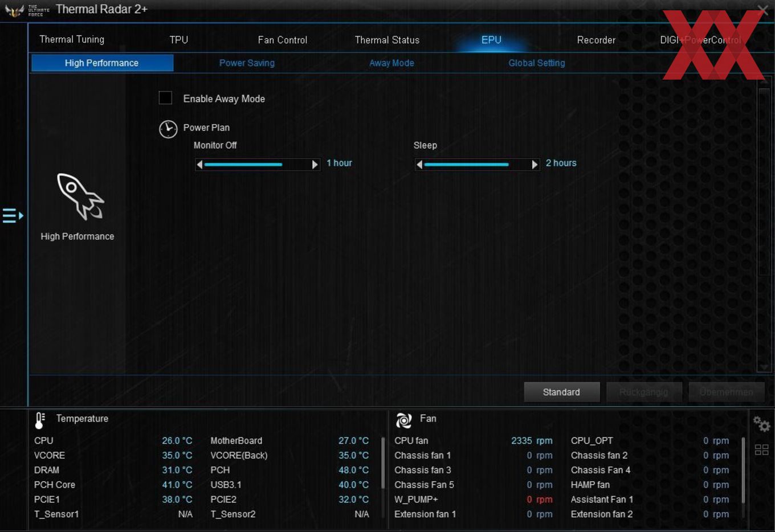Click the VCORE(Back) temperature row
Screen dimensions: 775x532
tap(289, 455)
